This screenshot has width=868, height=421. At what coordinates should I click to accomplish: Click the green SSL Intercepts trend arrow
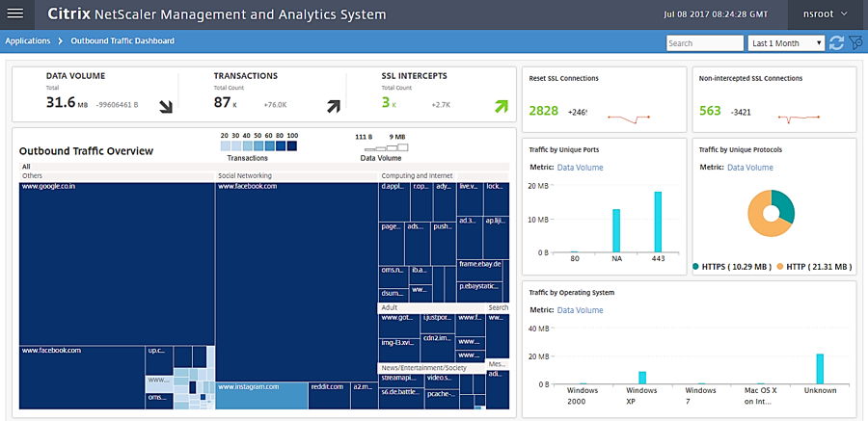click(501, 106)
